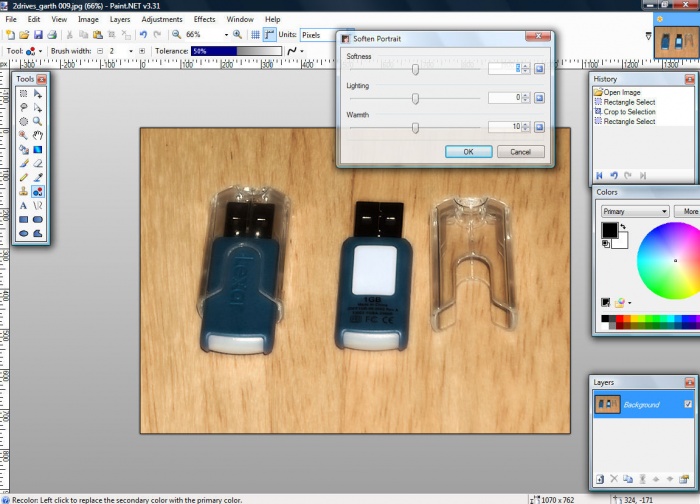Open the Effects menu
This screenshot has height=504, width=700.
coord(204,19)
